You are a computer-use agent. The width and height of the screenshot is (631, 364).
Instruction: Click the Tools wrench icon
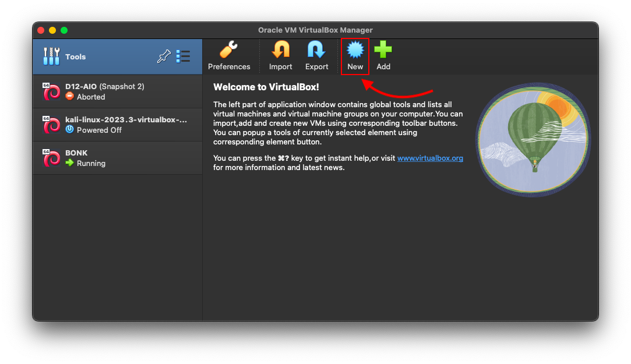(51, 56)
